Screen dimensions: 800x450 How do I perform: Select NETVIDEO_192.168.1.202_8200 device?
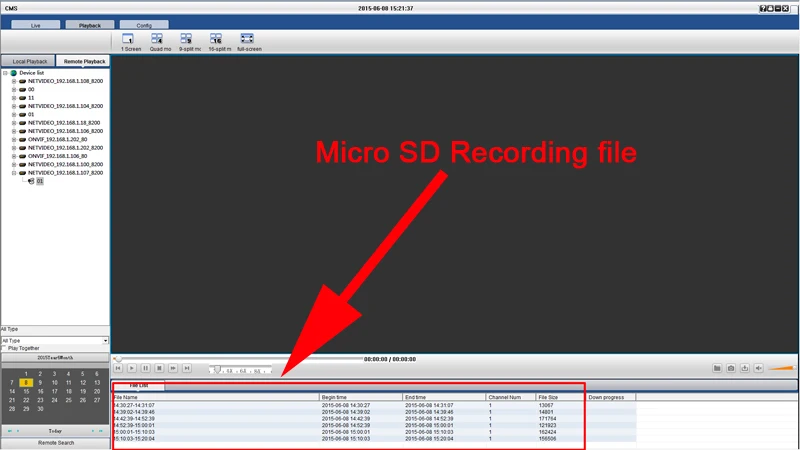65,148
